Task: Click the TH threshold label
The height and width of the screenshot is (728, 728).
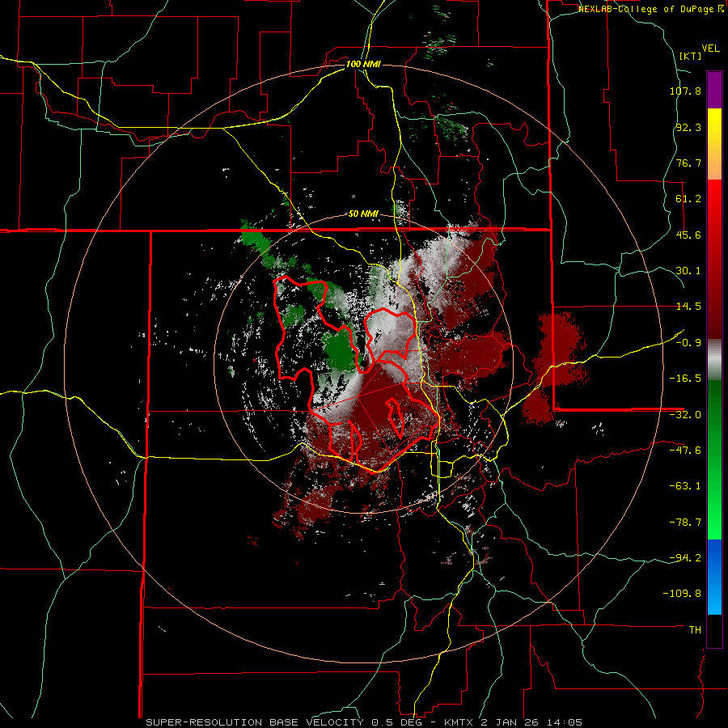Action: tap(695, 630)
